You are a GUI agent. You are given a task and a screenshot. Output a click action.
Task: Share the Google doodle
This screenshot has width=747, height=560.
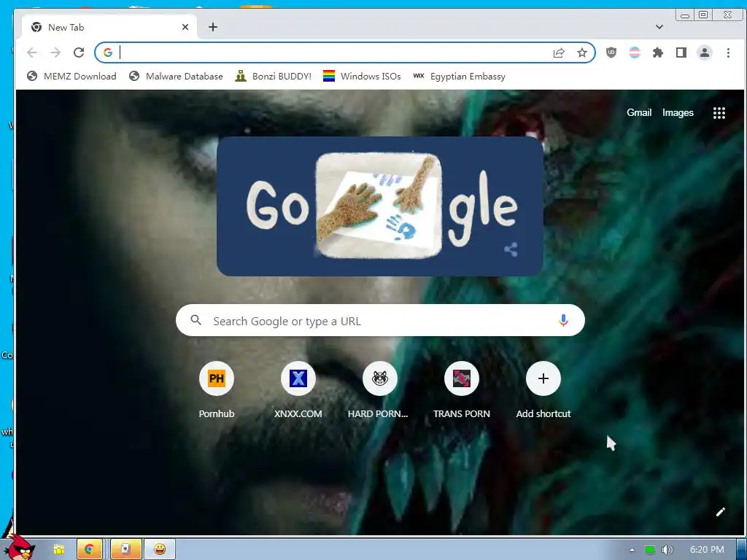[x=511, y=249]
